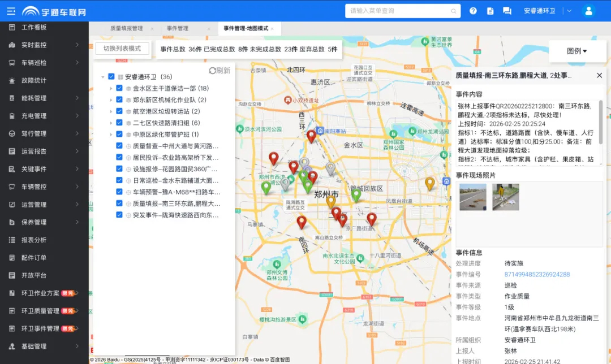Viewport: 611px width, 364px height.
Task: Expand the 郑东新区机械化作业队 tree node
Action: pyautogui.click(x=111, y=99)
